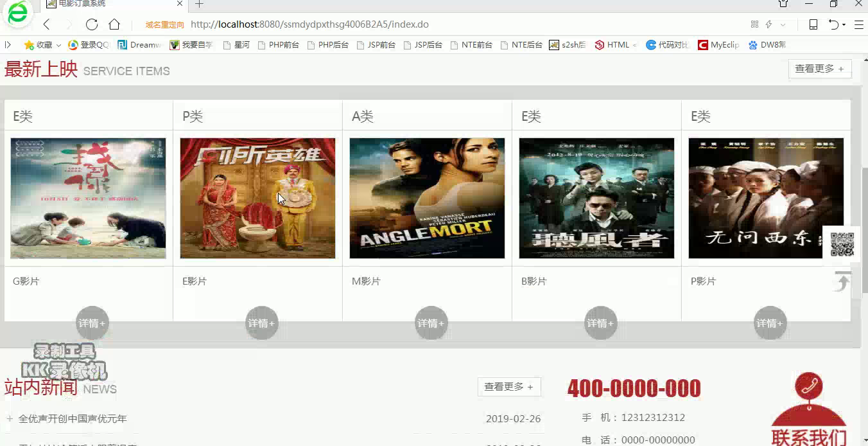This screenshot has height=446, width=868.
Task: Click the E影片 title text
Action: pos(195,281)
